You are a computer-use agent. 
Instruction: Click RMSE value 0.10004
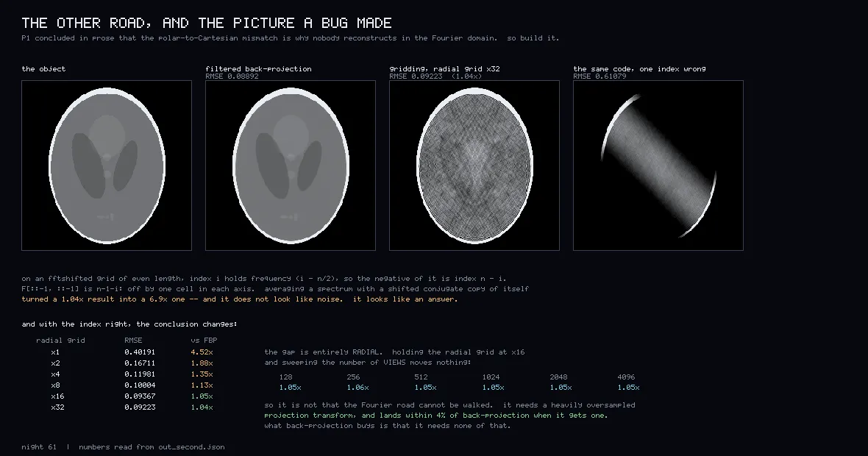[x=140, y=385]
